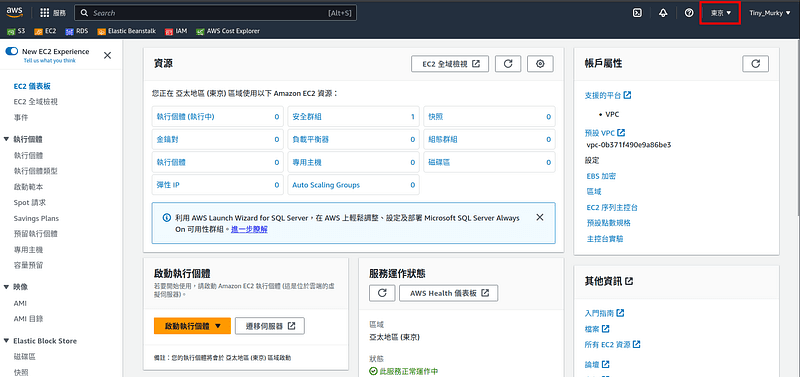Open resources panel settings gear
Viewport: 800px width, 377px height.
point(540,64)
